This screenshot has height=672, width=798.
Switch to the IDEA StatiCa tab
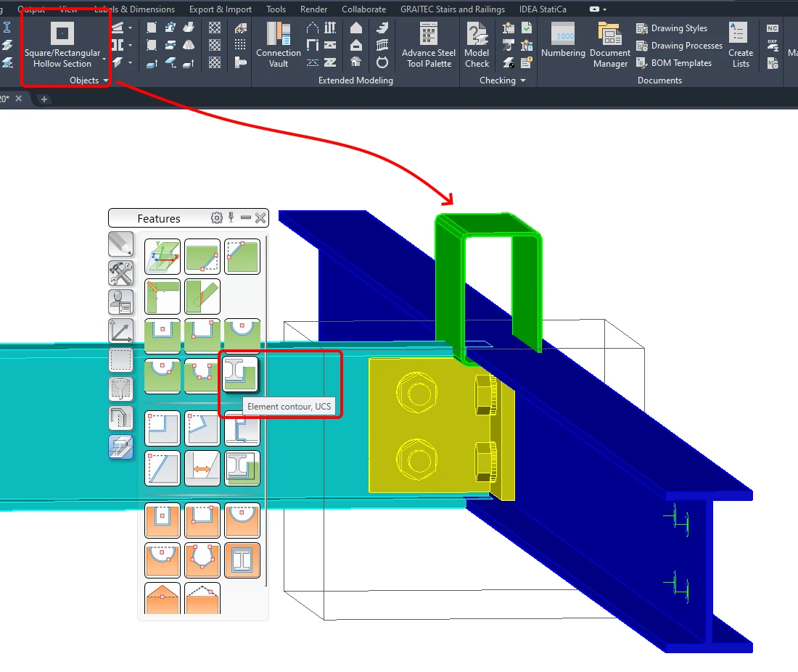pos(543,9)
